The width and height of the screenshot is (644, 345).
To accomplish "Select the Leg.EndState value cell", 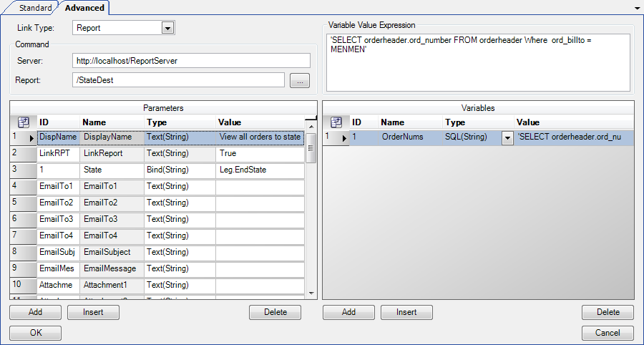I will (260, 170).
